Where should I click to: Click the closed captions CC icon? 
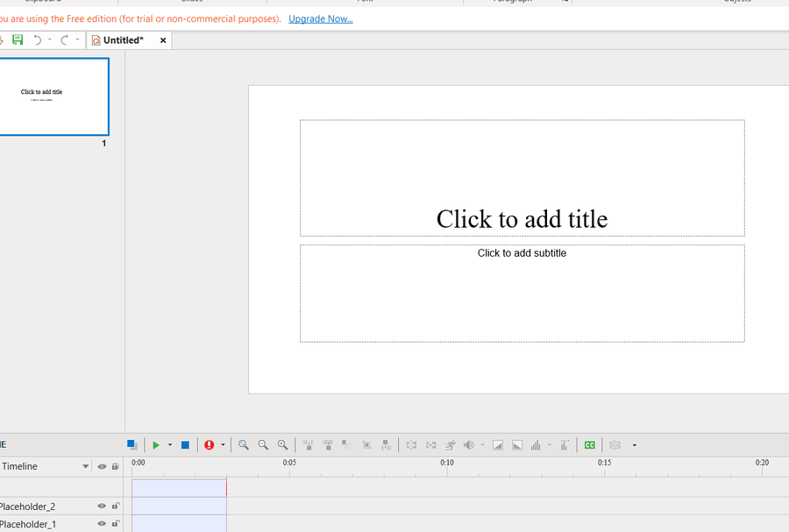tap(590, 445)
